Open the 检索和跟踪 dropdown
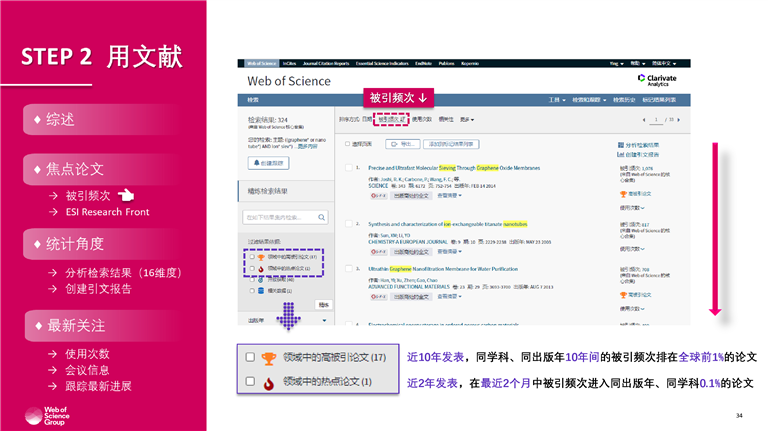Screen dimensions: 768x431 [589, 100]
